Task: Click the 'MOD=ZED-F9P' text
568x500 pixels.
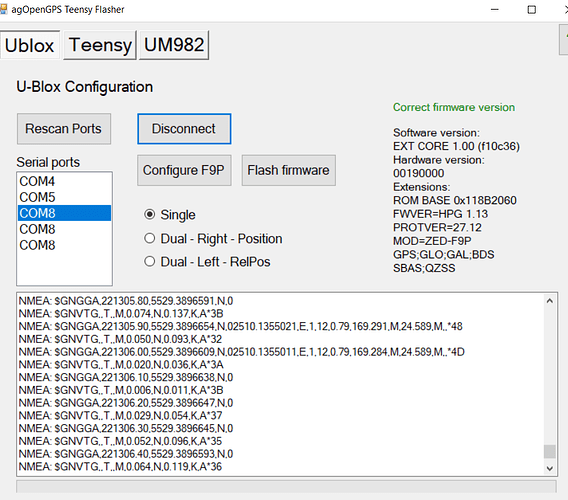Action: coord(432,241)
